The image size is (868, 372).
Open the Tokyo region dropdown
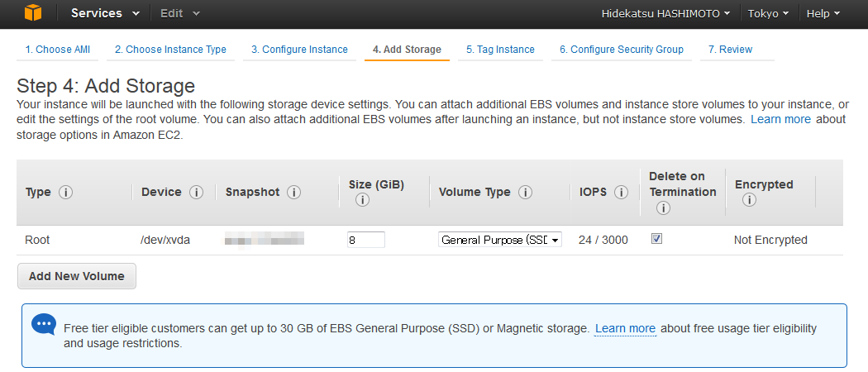[768, 14]
